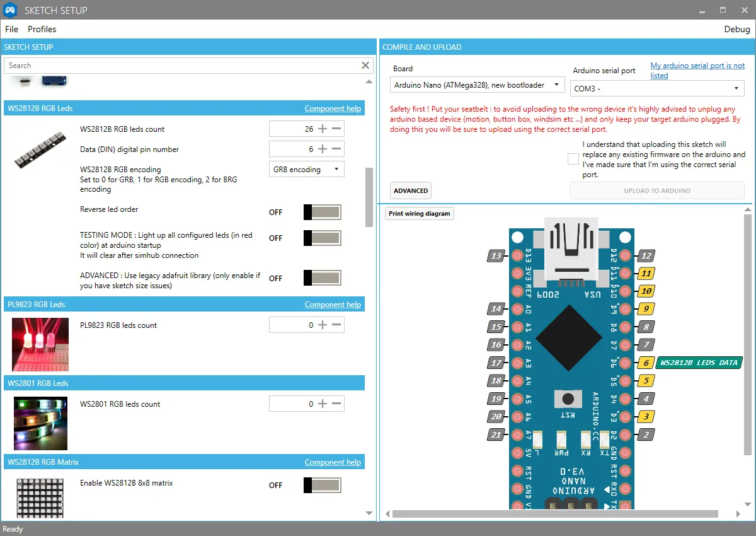Open the Debug menu
The width and height of the screenshot is (756, 536).
(x=737, y=29)
